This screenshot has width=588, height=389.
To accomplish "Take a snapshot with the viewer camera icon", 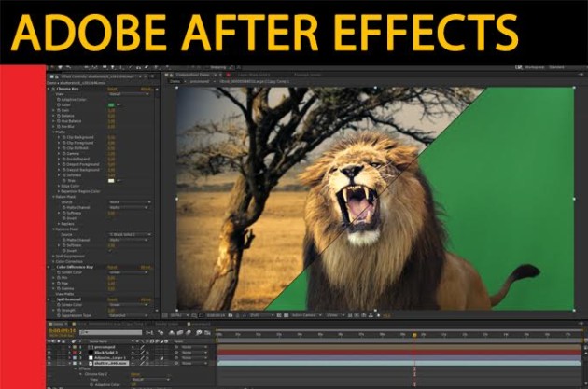I will (231, 315).
